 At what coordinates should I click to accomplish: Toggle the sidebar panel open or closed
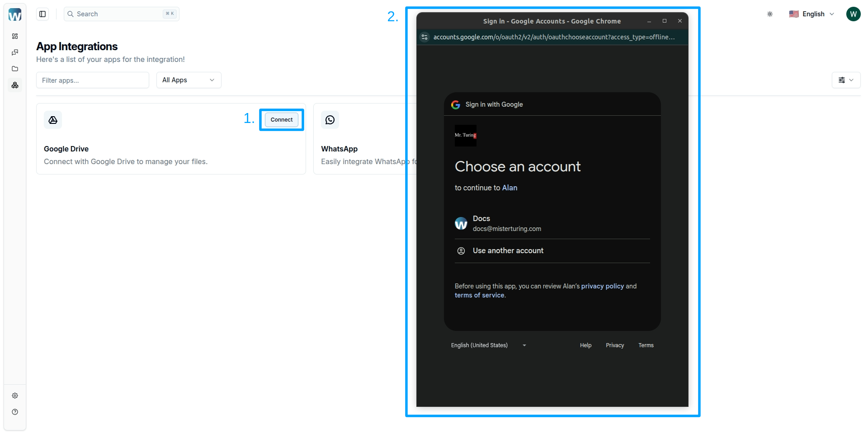click(42, 14)
